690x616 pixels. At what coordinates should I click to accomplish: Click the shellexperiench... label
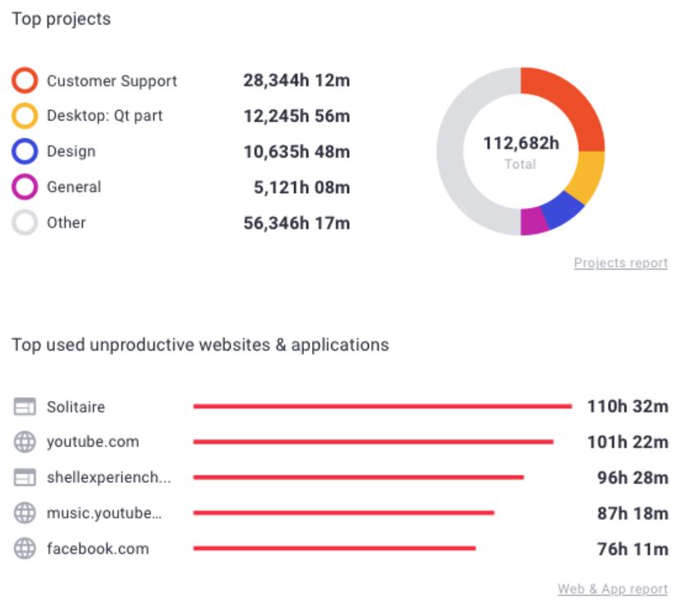pos(108,477)
